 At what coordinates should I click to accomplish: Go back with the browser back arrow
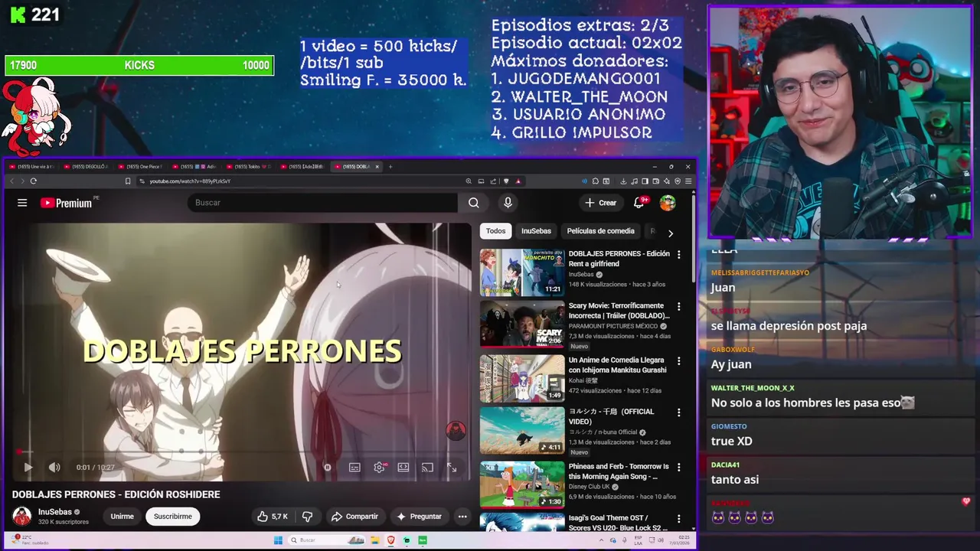click(x=11, y=181)
